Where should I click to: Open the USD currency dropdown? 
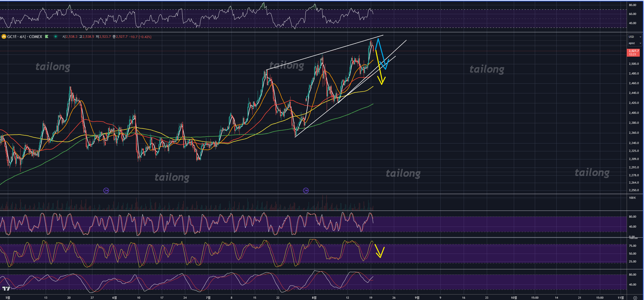pos(635,37)
